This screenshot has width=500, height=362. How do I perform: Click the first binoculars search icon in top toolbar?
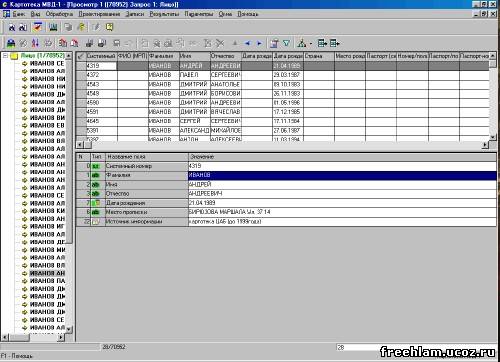tap(12, 27)
